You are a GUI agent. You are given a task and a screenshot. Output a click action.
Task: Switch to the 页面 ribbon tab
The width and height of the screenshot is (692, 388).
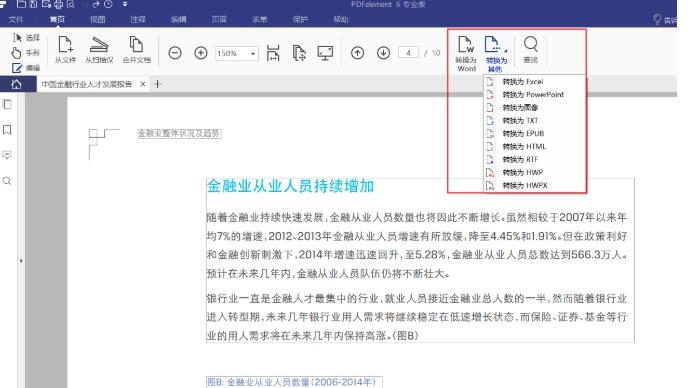219,19
